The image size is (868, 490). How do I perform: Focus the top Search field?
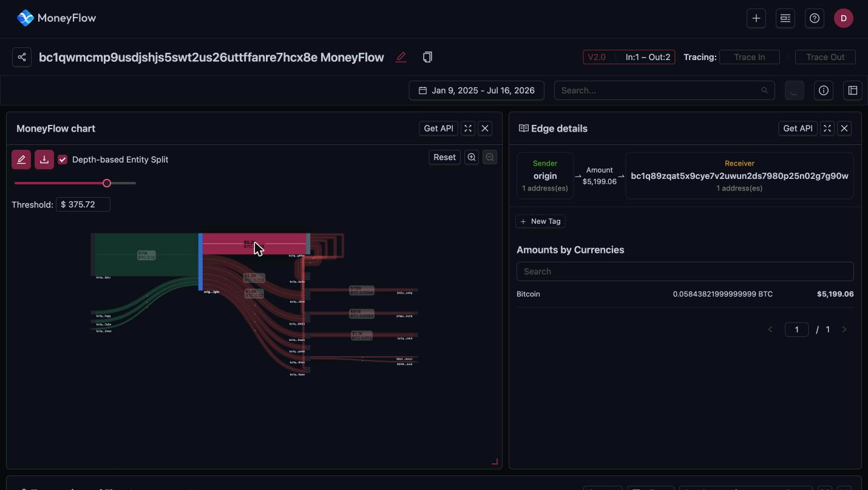click(x=665, y=90)
